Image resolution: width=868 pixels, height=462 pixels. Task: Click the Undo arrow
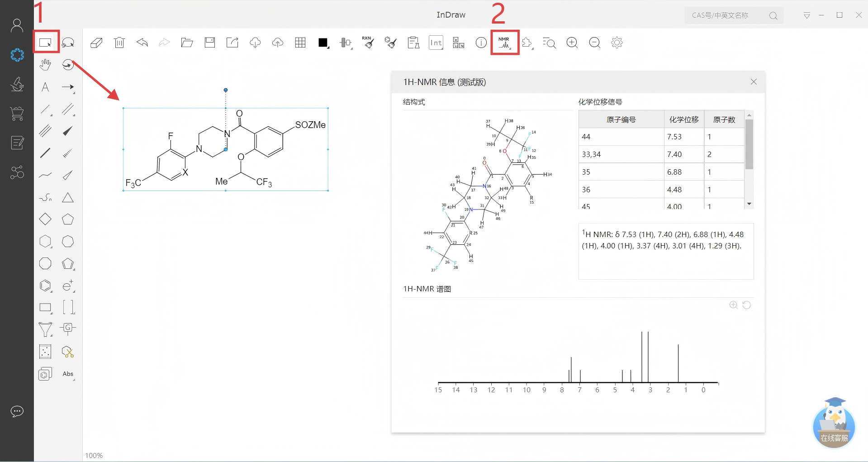click(142, 43)
